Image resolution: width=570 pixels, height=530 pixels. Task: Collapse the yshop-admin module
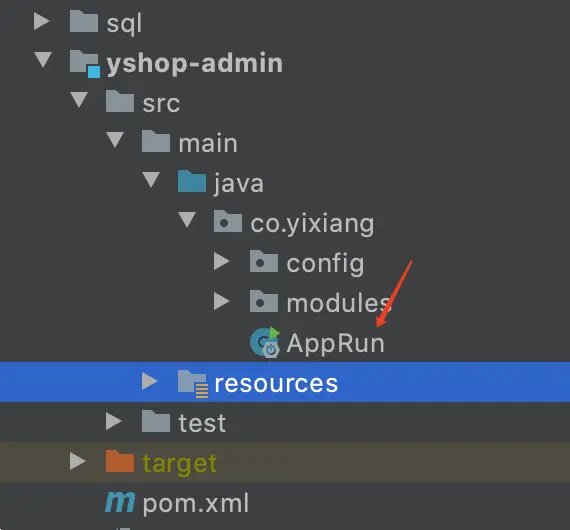tap(43, 60)
